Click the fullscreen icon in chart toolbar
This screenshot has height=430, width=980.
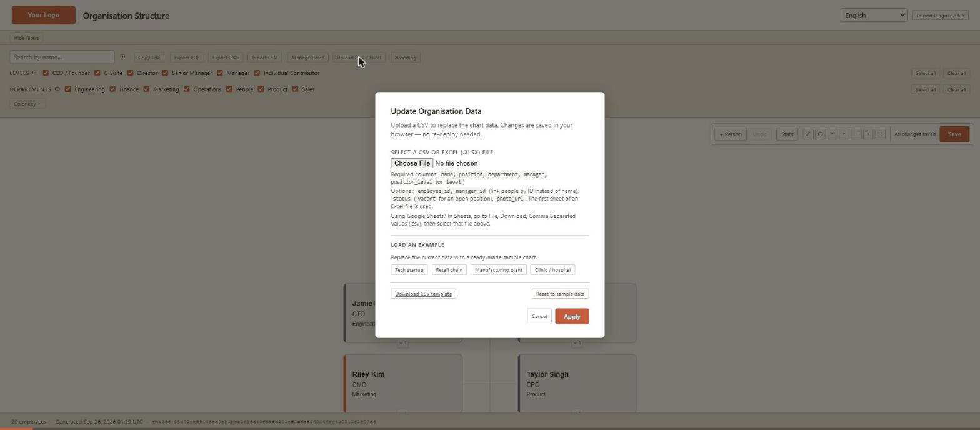pos(880,134)
